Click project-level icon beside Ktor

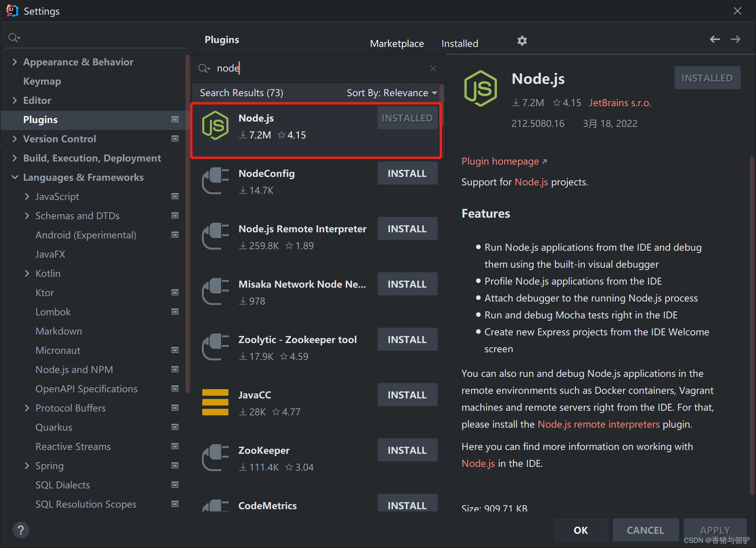click(175, 293)
